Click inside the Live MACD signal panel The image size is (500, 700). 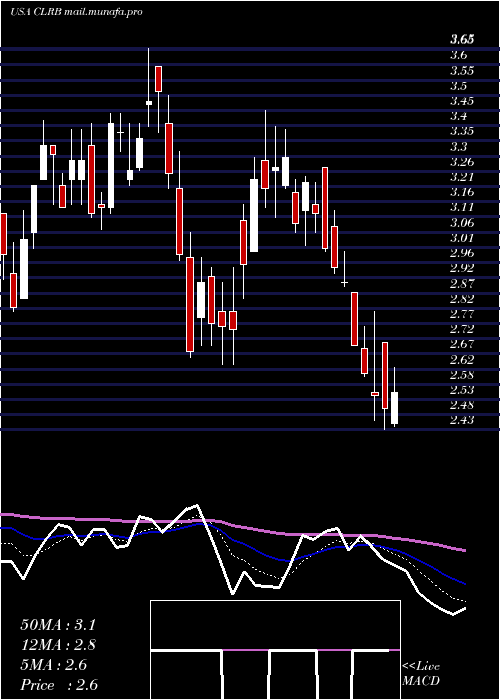275,650
